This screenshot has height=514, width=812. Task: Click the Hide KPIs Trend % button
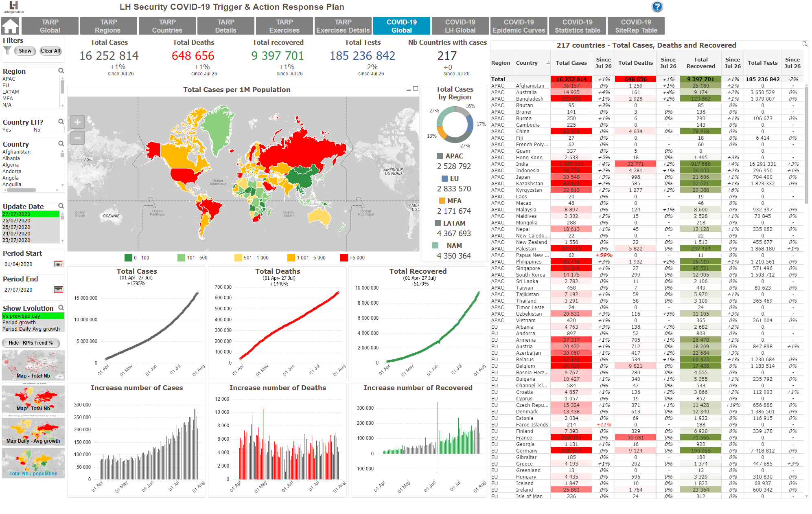pyautogui.click(x=31, y=343)
